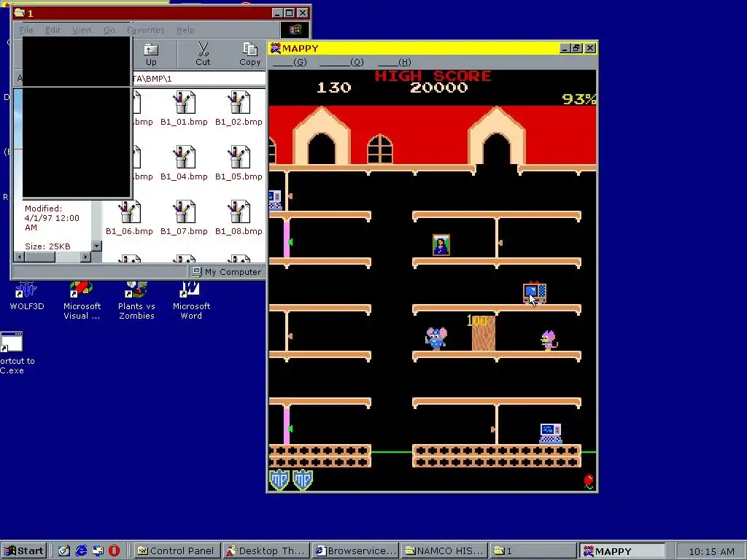This screenshot has height=560, width=747.
Task: Click the MAPPY taskbar button
Action: coord(623,551)
